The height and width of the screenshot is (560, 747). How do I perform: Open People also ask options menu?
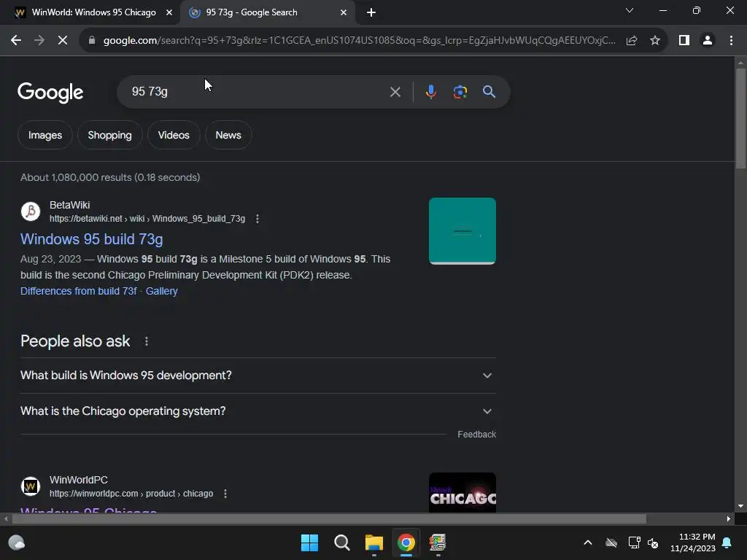pyautogui.click(x=146, y=341)
